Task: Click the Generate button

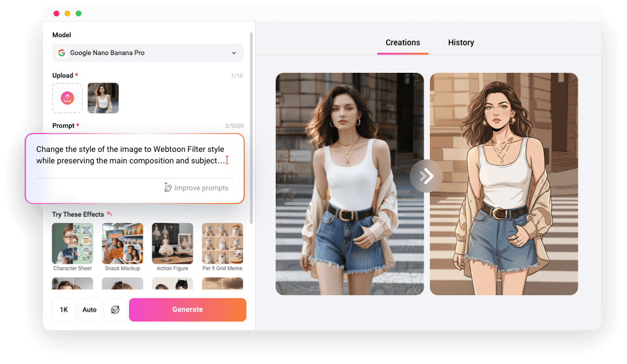Action: click(187, 310)
